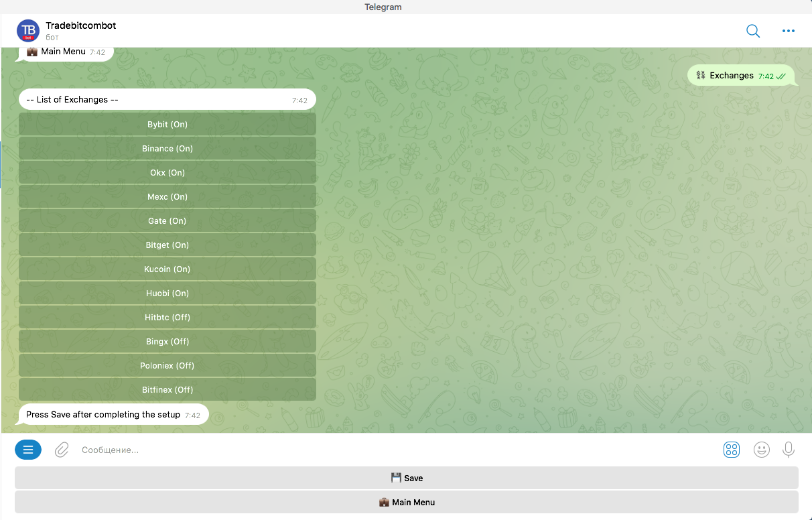This screenshot has height=520, width=812.
Task: Open Tradebitcombot chat title info
Action: (x=81, y=25)
